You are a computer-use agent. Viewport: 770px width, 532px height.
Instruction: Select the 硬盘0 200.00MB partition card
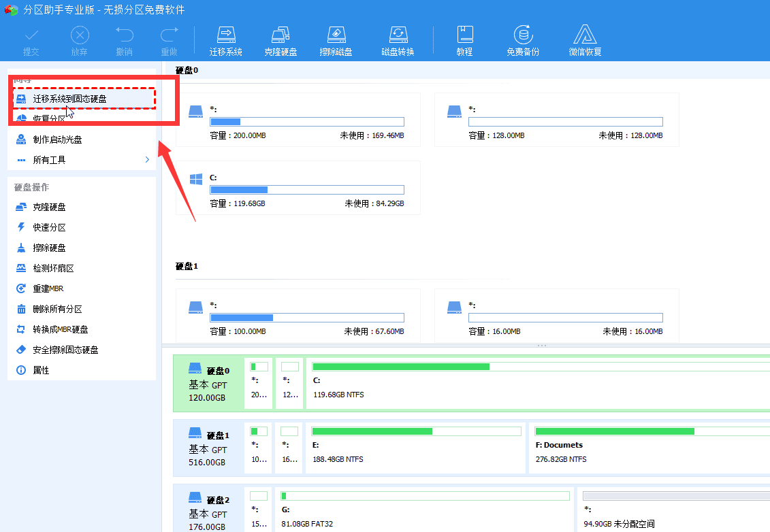click(298, 120)
